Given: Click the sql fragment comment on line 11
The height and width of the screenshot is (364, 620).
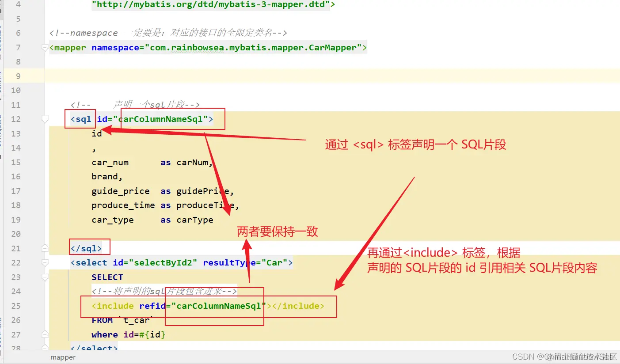Looking at the screenshot, I should pos(135,105).
